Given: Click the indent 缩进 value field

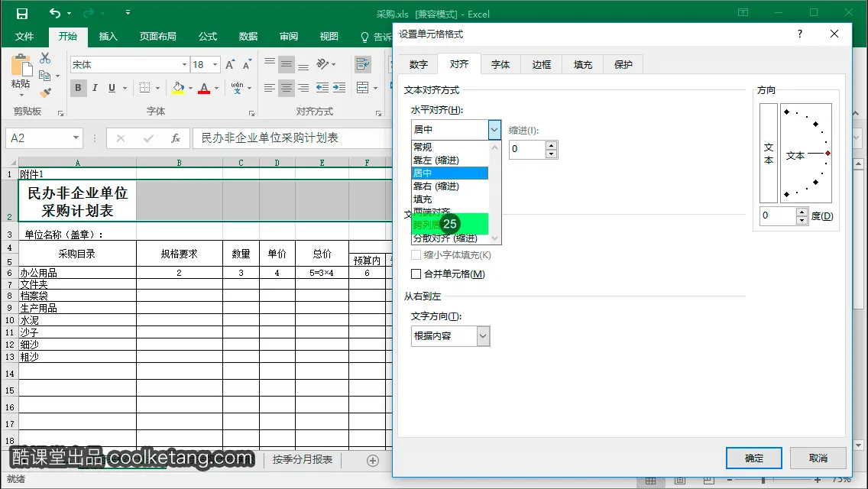Looking at the screenshot, I should (x=527, y=149).
